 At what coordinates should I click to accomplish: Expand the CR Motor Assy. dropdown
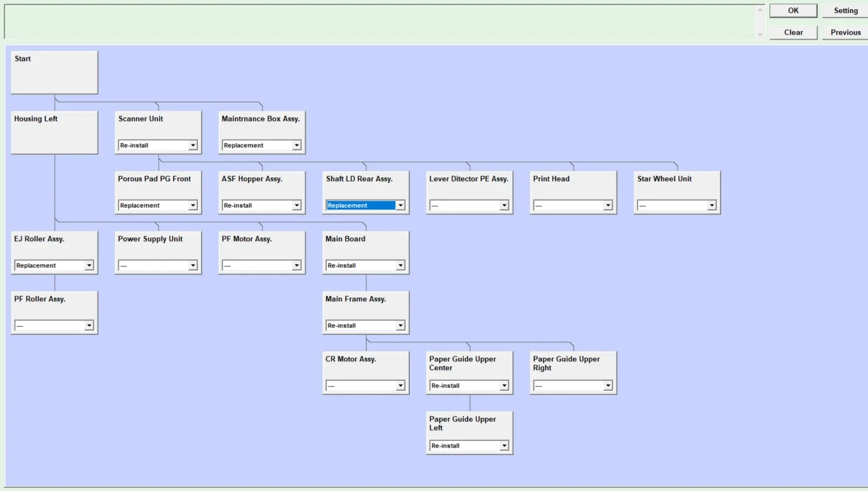pos(365,386)
